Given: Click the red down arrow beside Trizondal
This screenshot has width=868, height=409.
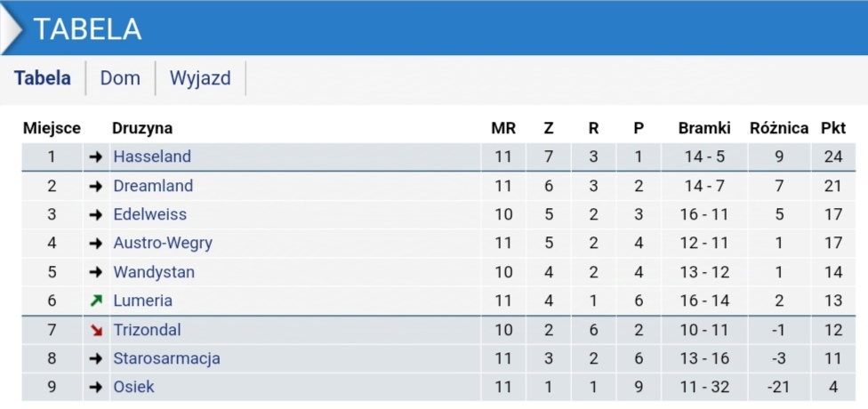Looking at the screenshot, I should [x=96, y=330].
